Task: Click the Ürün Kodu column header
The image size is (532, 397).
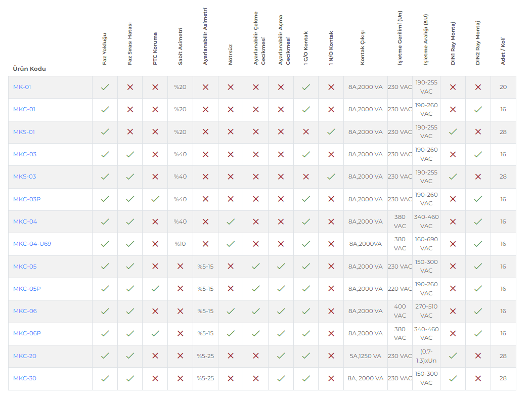Action: pos(29,69)
